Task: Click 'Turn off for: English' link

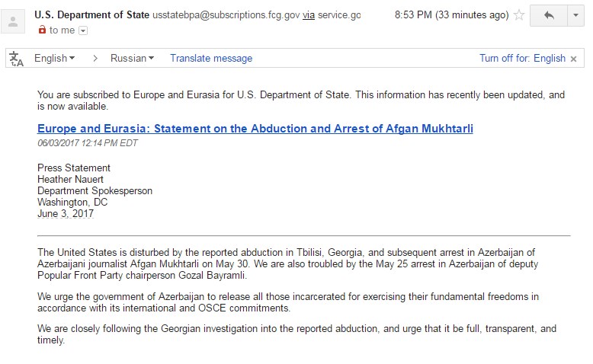Action: (x=522, y=58)
